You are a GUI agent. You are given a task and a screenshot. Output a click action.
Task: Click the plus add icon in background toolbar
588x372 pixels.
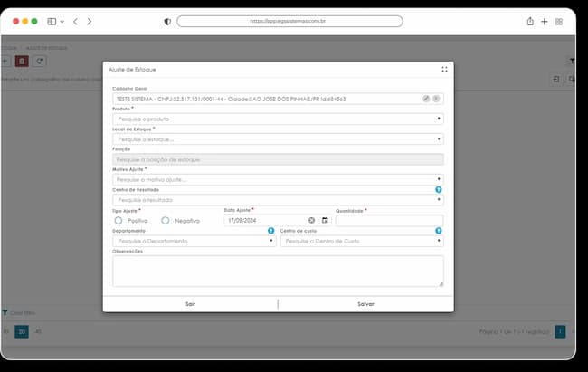(x=5, y=61)
